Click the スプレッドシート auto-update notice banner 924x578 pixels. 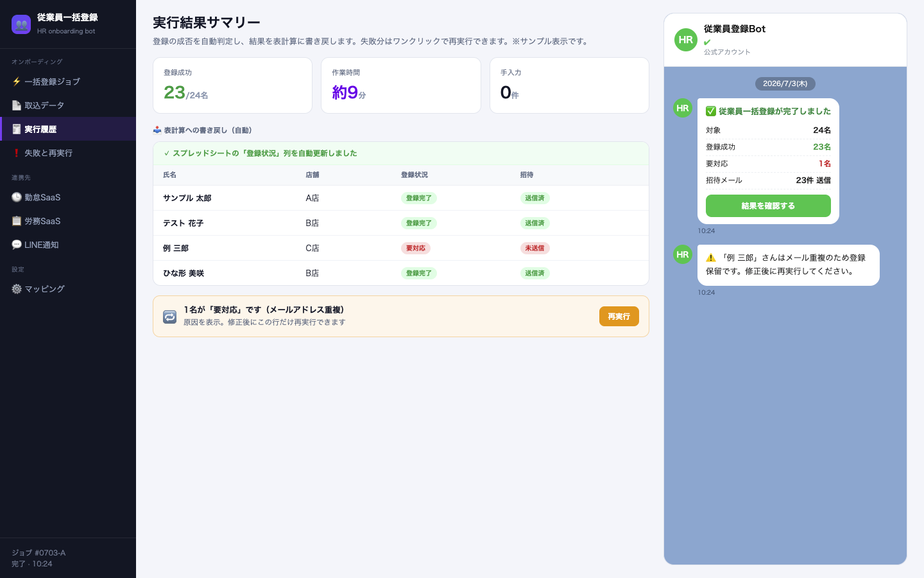(401, 153)
